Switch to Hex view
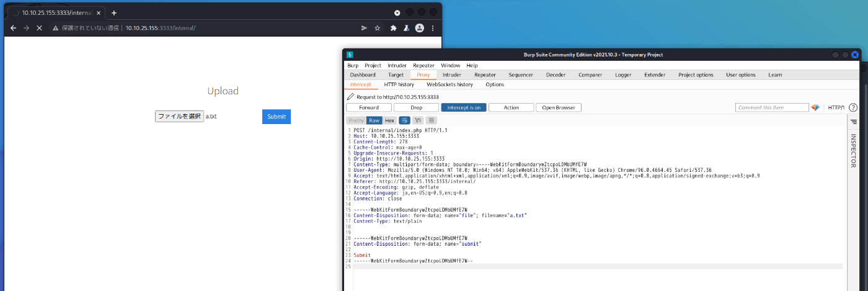Viewport: 868px width, 291px height. click(x=389, y=120)
